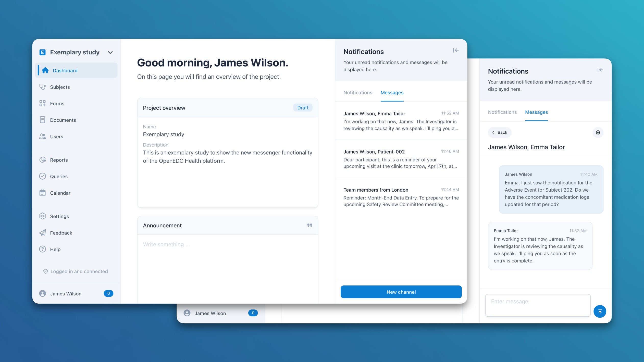Send feedback using the Feedback icon
Viewport: 644px width, 362px height.
(42, 232)
